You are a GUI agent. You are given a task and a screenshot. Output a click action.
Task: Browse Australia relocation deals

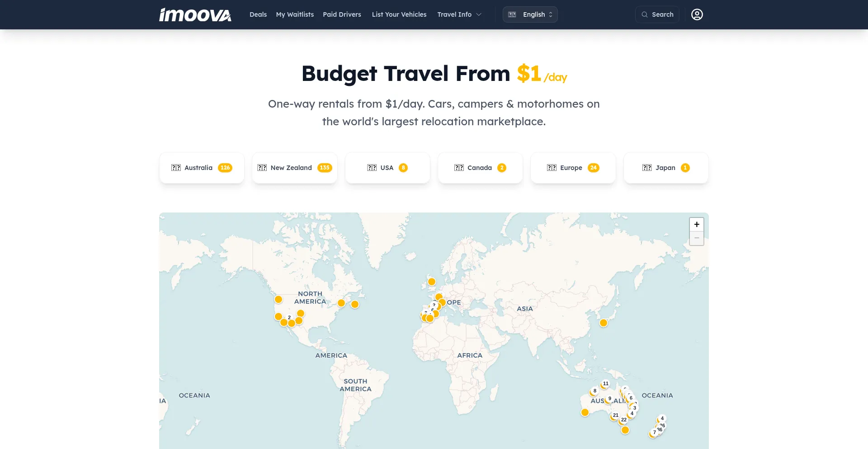(x=202, y=168)
